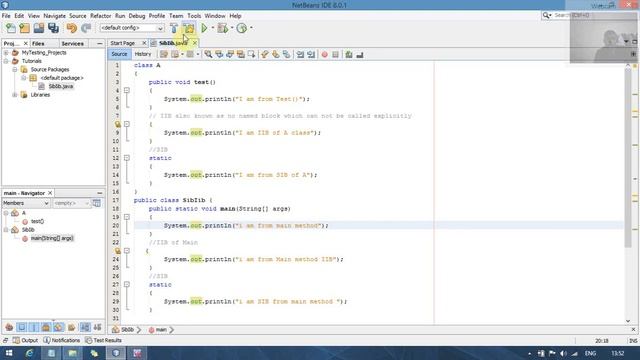Click the Profile Project clock icon
This screenshot has width=640, height=360.
click(x=242, y=28)
